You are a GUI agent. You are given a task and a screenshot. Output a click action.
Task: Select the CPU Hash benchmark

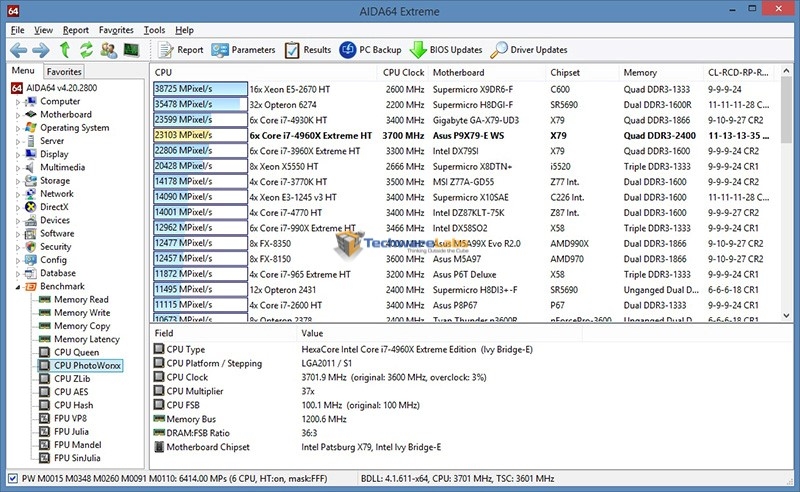point(73,405)
